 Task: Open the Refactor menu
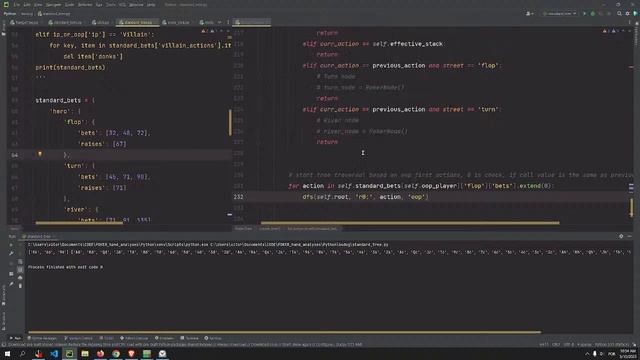point(85,4)
